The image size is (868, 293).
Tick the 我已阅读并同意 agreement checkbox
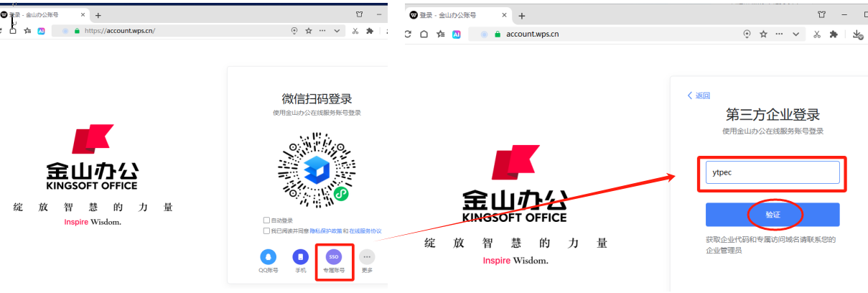[266, 231]
